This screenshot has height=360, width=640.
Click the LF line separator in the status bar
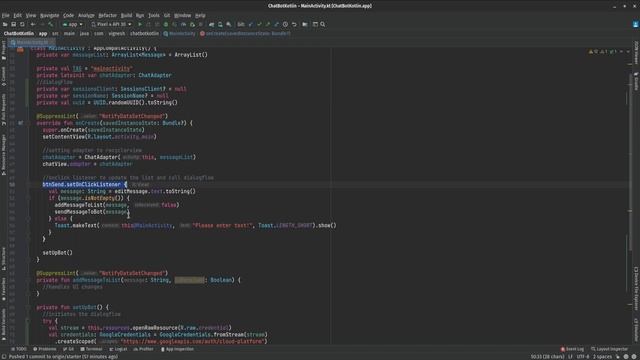pos(570,357)
